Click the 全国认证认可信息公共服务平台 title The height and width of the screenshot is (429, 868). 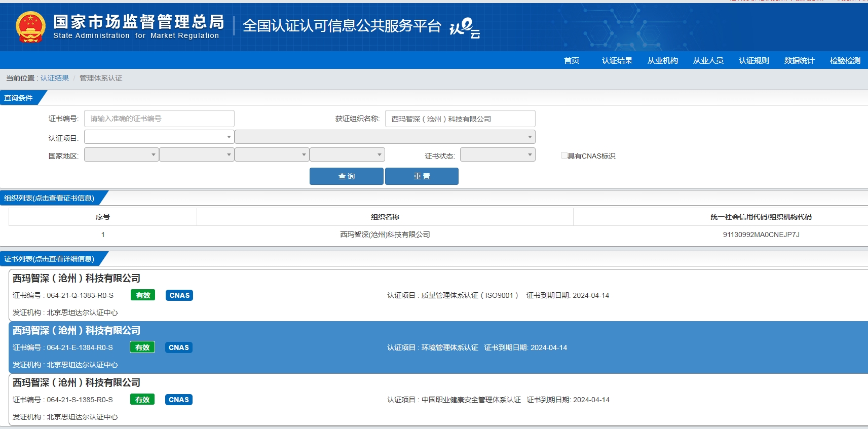[x=342, y=26]
